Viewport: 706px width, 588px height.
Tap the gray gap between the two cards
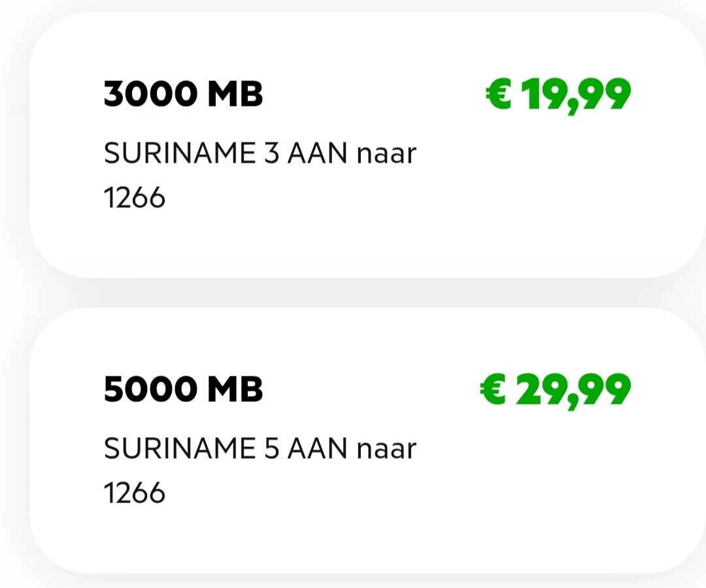click(353, 293)
